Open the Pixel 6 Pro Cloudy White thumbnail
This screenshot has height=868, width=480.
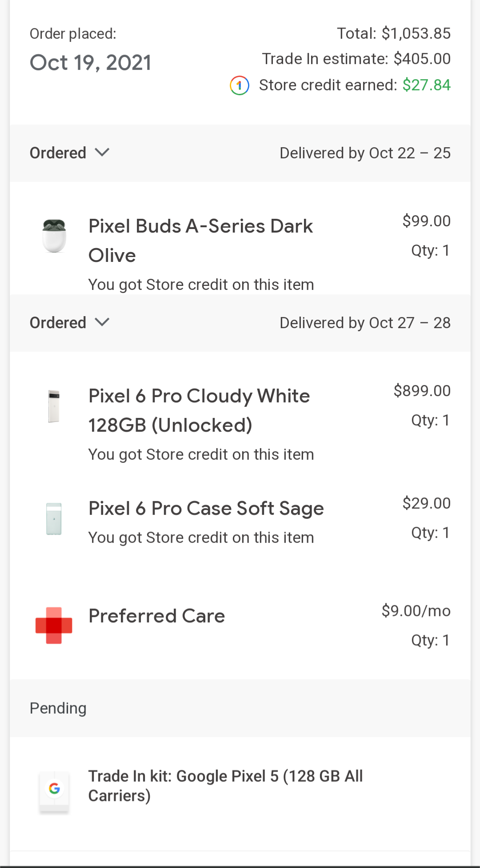click(54, 406)
